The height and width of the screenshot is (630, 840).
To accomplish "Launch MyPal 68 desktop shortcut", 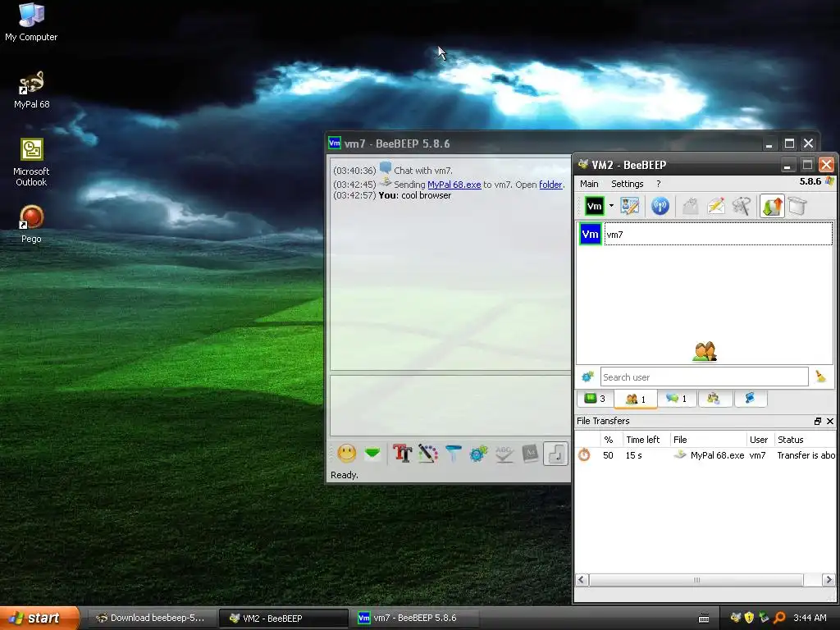I will pyautogui.click(x=31, y=90).
